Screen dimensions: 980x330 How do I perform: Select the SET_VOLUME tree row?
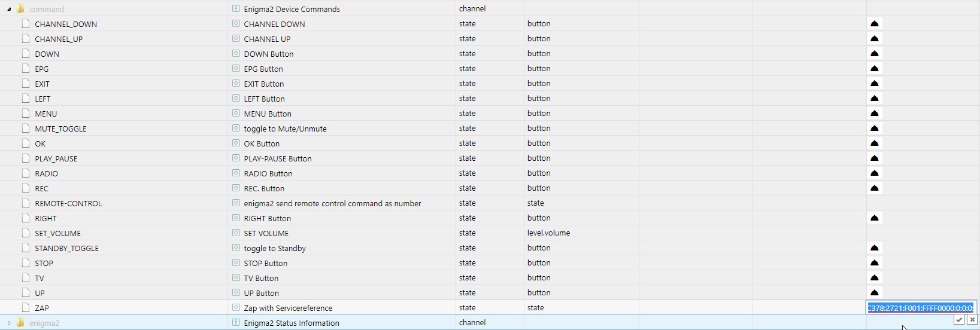click(x=57, y=233)
